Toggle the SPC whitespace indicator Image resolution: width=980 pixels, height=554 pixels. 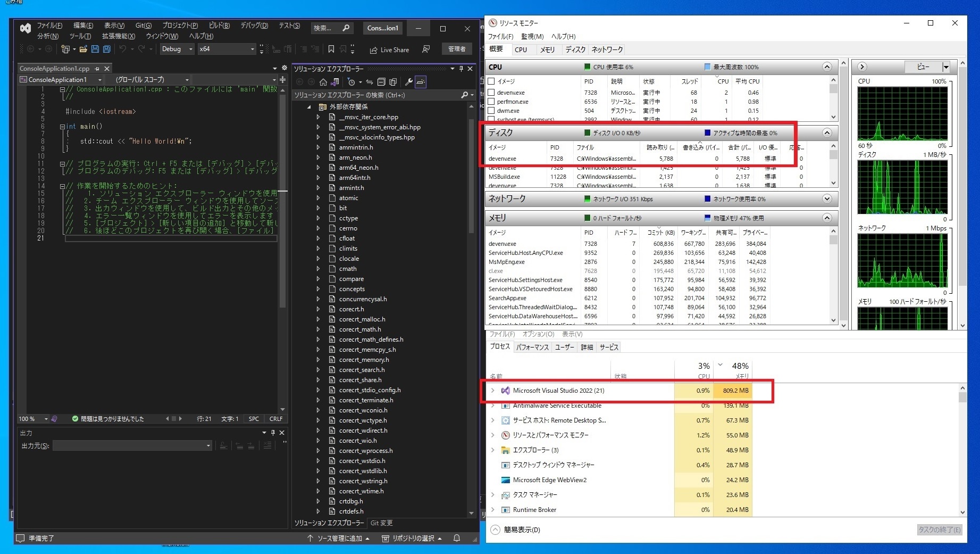tap(254, 419)
